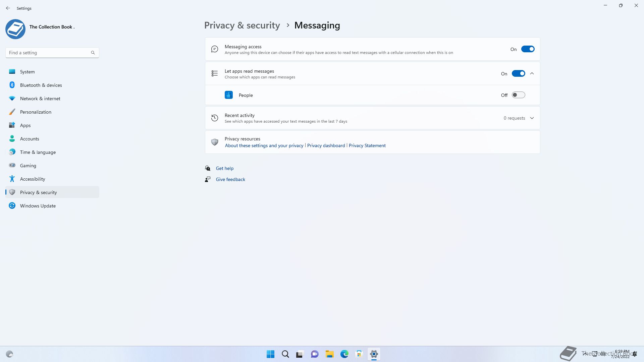Image resolution: width=644 pixels, height=362 pixels.
Task: Click the People app icon
Action: pos(229,95)
